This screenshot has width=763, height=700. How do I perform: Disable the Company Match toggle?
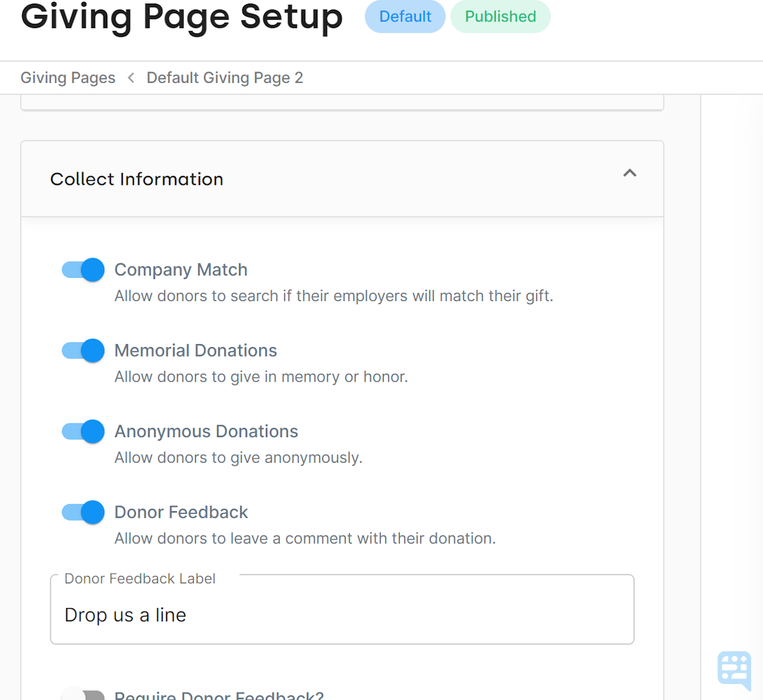[x=82, y=270]
